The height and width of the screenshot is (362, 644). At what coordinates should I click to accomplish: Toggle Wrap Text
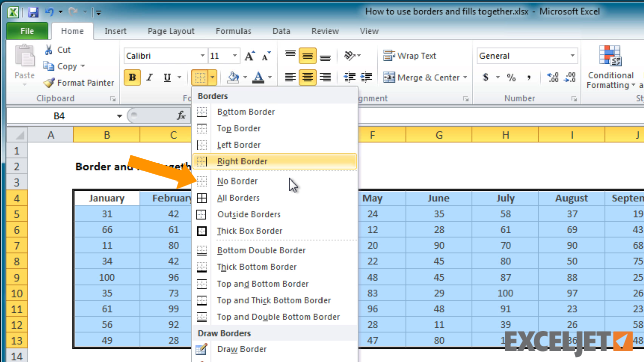[410, 56]
